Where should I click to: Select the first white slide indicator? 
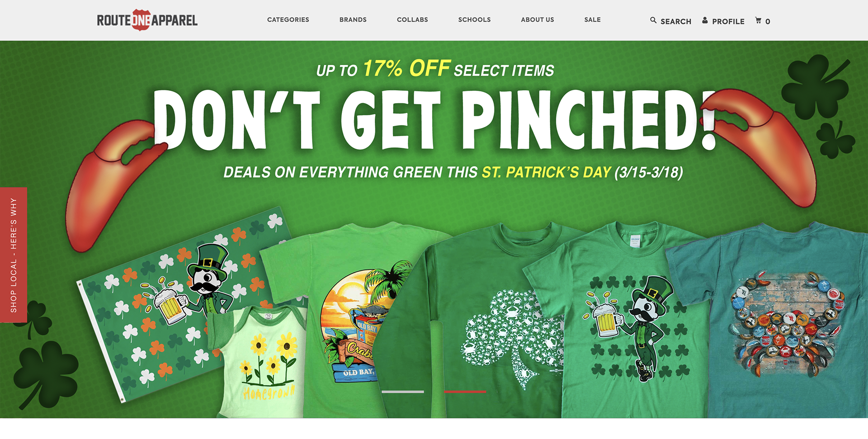point(403,392)
